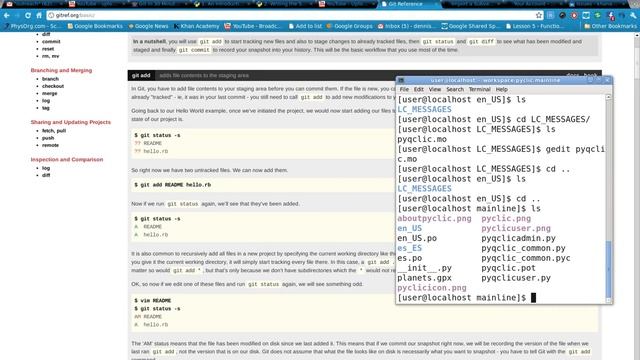Go to the browser home page
Viewport: 640px width, 360px height.
click(x=39, y=15)
